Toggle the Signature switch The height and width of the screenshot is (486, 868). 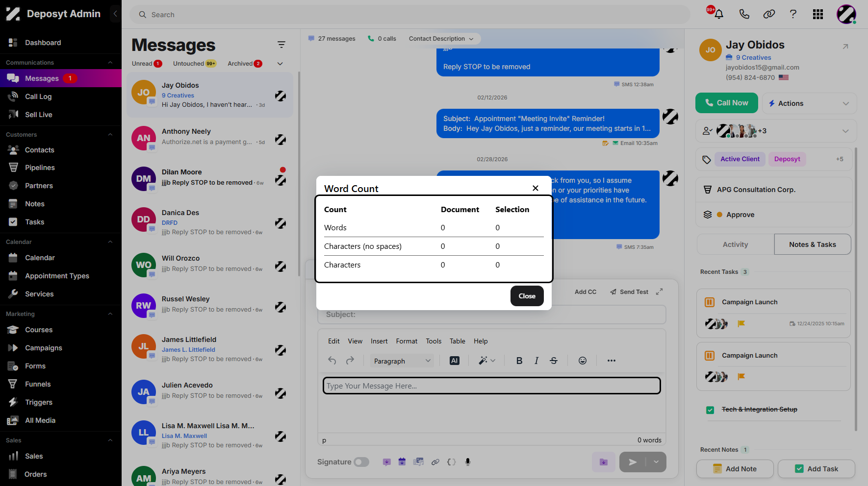361,462
